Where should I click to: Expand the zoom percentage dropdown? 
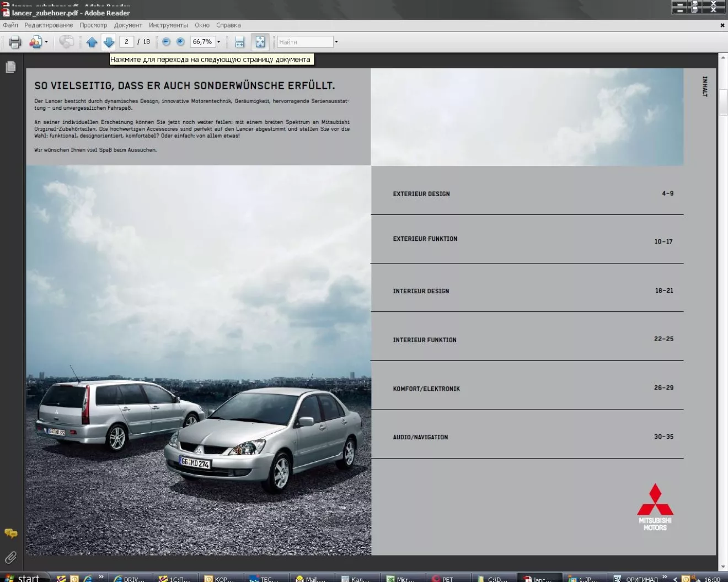(218, 42)
